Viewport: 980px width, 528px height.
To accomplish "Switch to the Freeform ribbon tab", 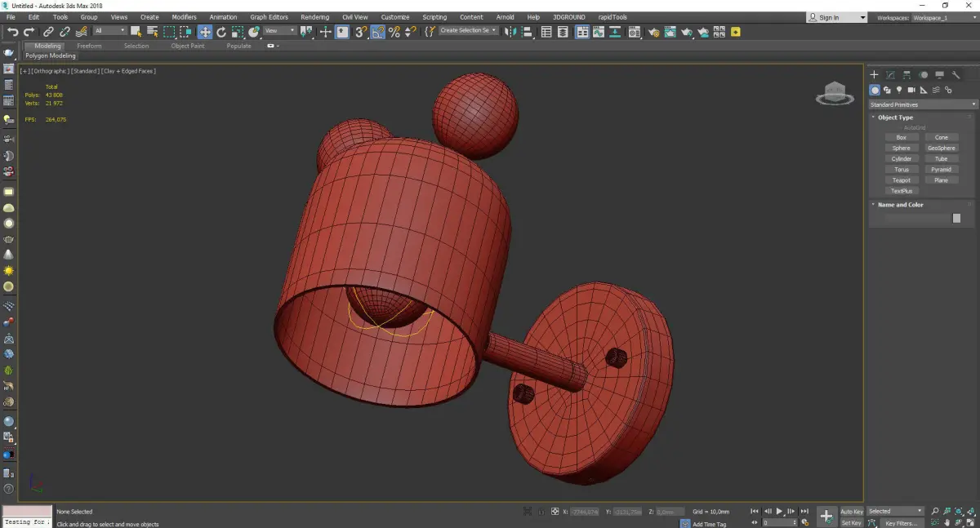I will [89, 46].
